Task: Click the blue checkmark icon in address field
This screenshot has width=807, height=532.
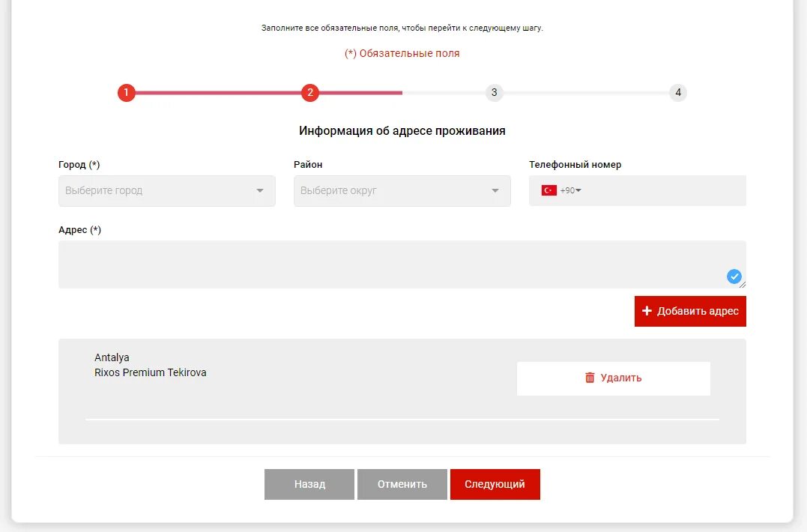Action: (734, 276)
